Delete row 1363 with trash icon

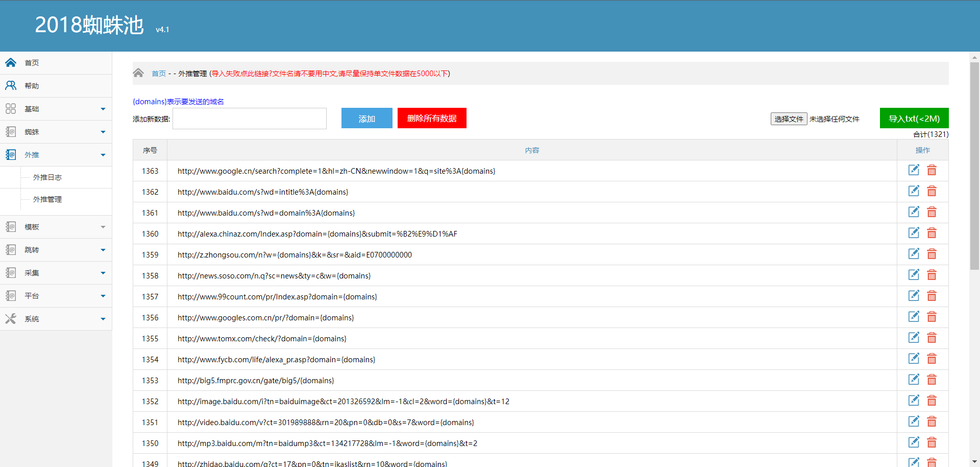click(x=932, y=170)
